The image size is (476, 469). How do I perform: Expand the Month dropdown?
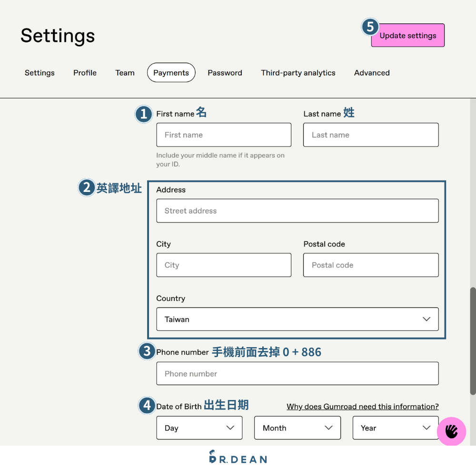pos(297,428)
